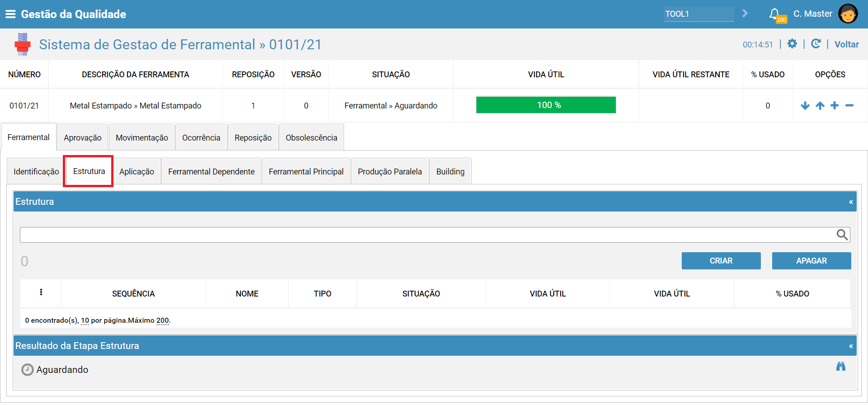
Task: Click the APAGAR button
Action: [811, 261]
